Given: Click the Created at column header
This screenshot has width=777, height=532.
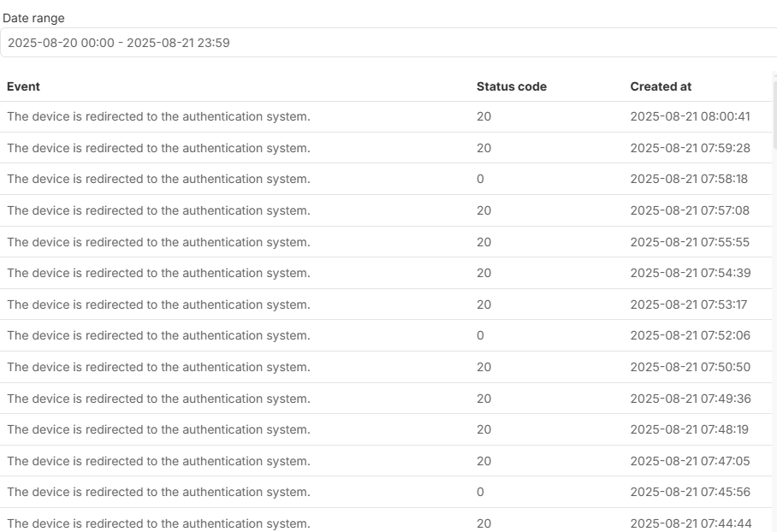Looking at the screenshot, I should 661,86.
